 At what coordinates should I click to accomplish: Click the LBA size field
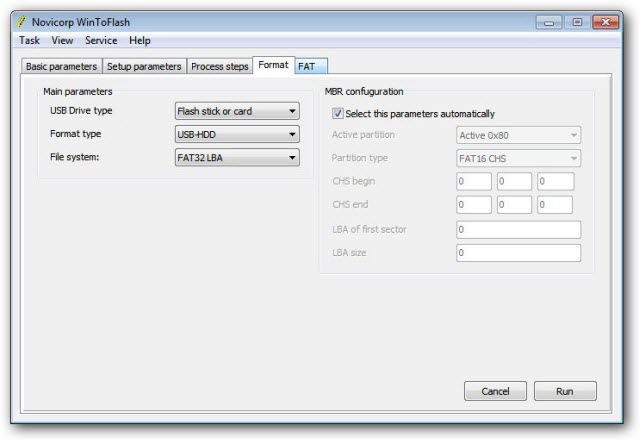click(x=518, y=253)
